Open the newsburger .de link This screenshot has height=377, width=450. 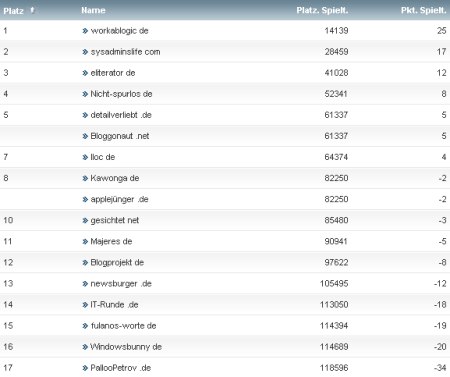point(121,284)
